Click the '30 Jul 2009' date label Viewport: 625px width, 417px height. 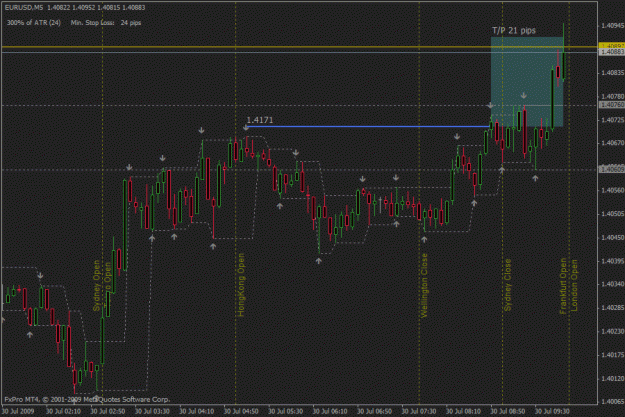18,411
